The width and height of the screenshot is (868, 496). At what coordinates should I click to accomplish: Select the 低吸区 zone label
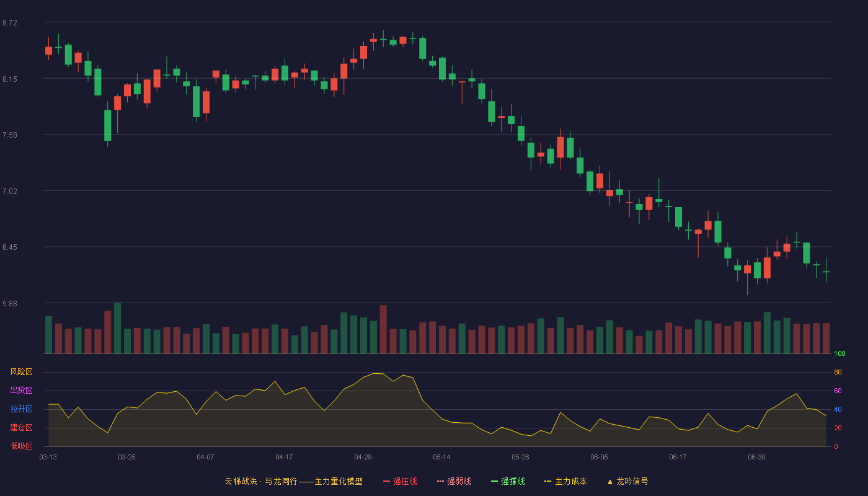pos(21,446)
